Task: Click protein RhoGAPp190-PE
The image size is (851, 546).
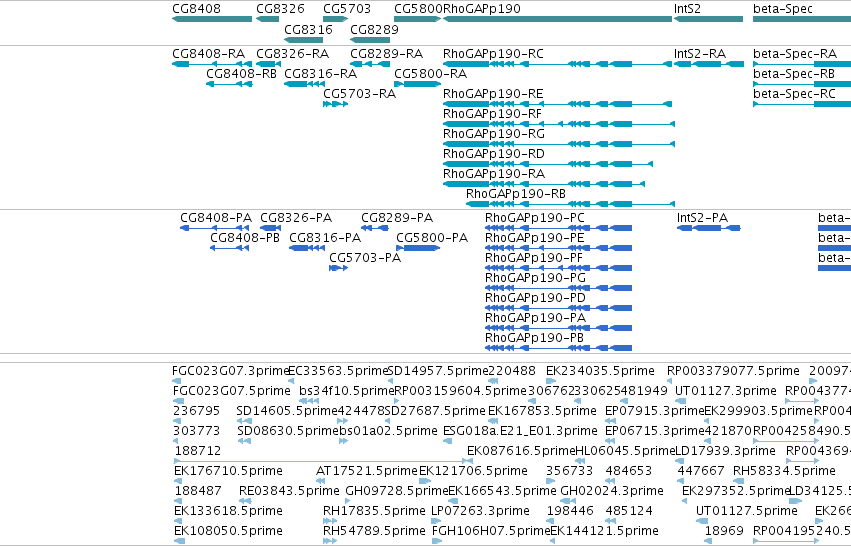Action: click(558, 249)
